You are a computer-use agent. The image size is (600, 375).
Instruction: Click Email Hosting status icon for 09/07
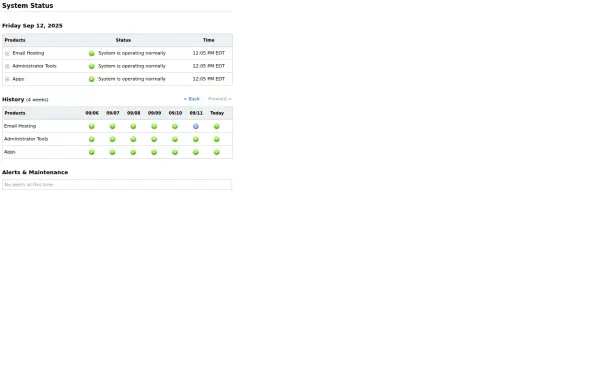[x=112, y=126]
